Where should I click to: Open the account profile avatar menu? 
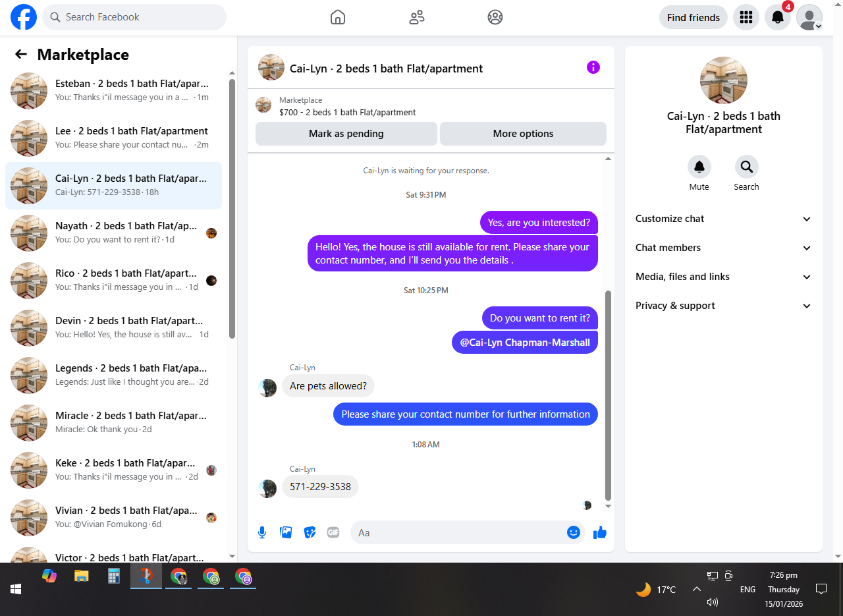809,17
